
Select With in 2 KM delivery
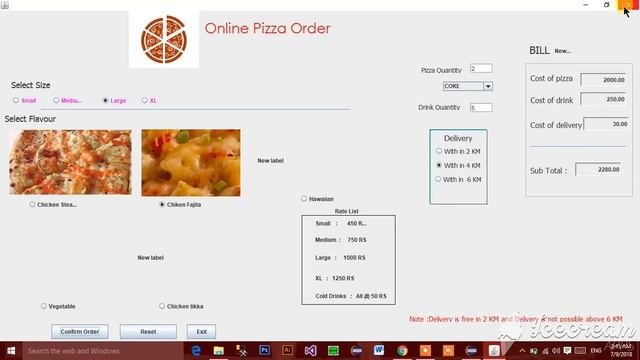(458, 151)
